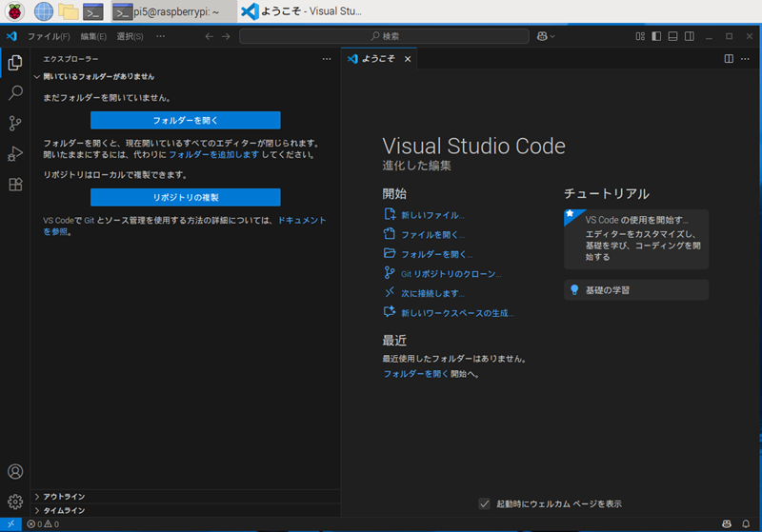Viewport: 762px width, 532px height.
Task: Toggle the bottom panel visibility
Action: click(x=672, y=36)
